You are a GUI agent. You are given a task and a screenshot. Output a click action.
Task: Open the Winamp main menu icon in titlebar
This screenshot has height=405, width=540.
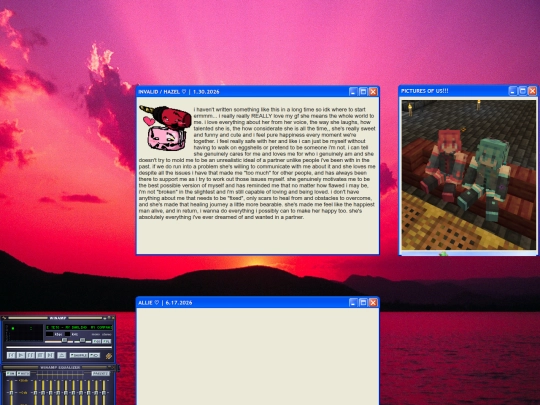click(x=4, y=318)
